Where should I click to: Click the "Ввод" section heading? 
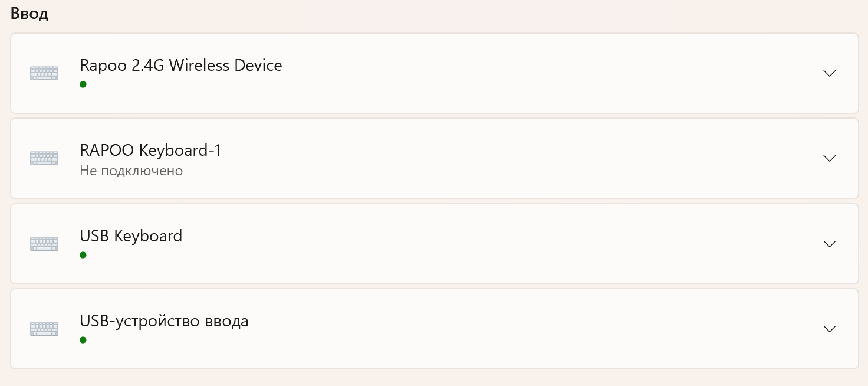(x=29, y=15)
